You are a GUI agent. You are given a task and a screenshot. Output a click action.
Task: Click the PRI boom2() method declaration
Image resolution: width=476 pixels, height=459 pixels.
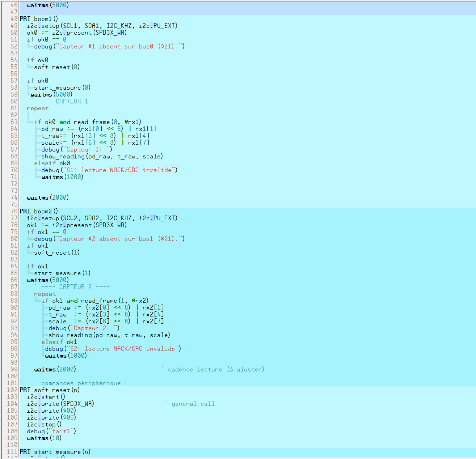point(39,211)
